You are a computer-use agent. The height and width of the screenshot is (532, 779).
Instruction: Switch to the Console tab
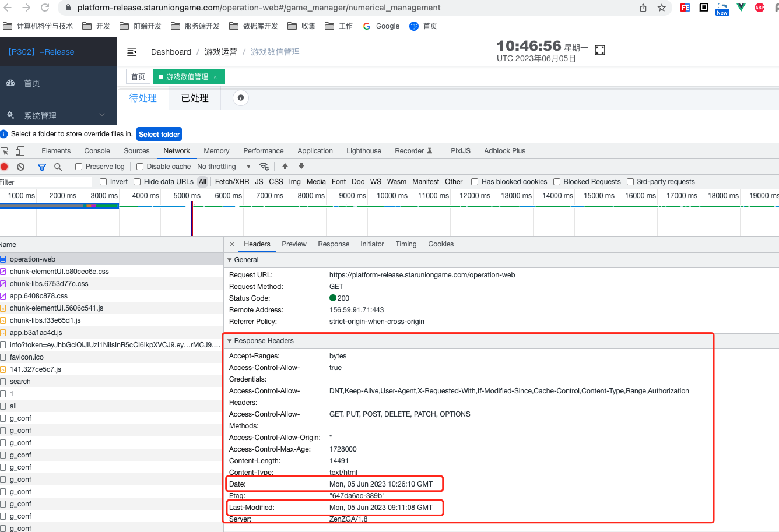[x=97, y=151]
